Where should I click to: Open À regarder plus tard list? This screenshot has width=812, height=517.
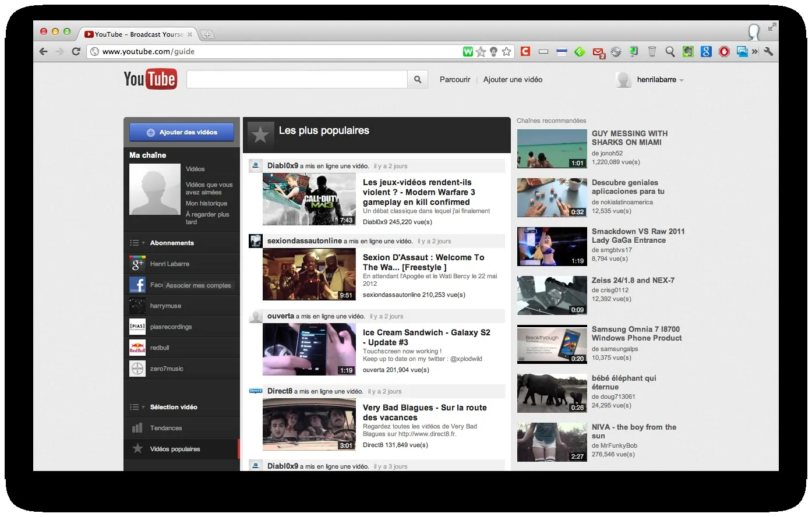coord(207,218)
